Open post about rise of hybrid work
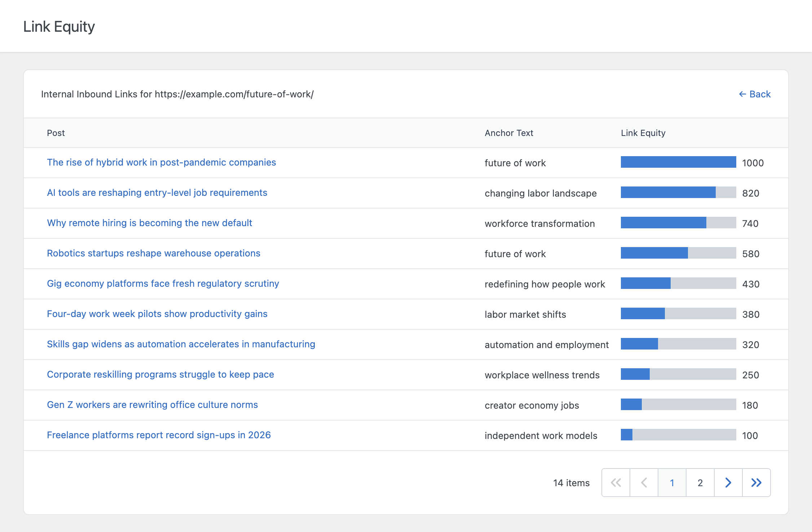 (x=162, y=162)
